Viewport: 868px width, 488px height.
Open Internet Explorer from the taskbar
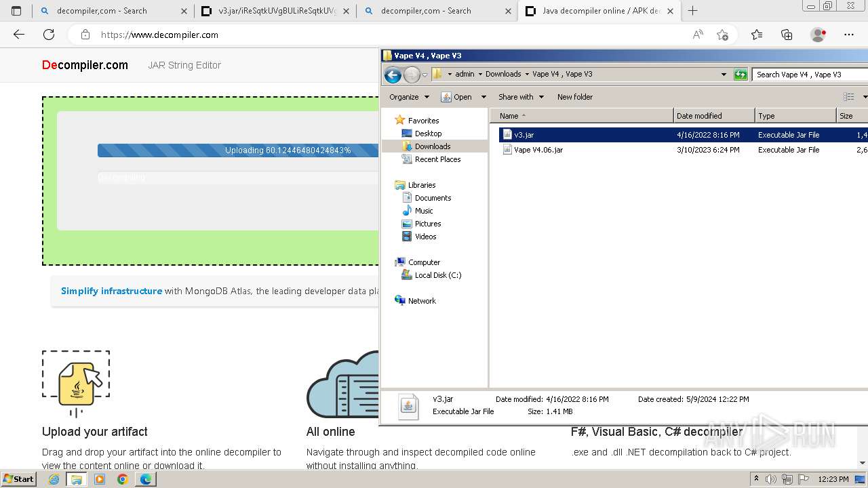click(x=54, y=479)
